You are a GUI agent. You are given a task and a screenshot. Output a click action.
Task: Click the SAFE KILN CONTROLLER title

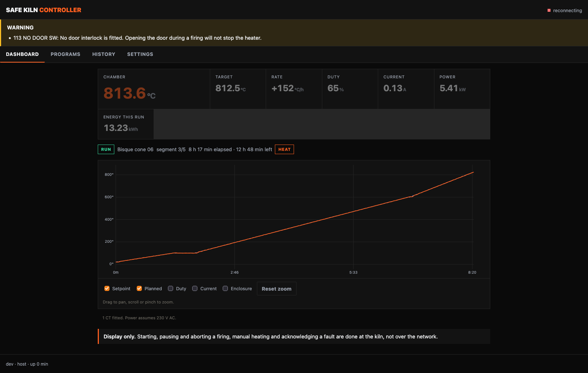click(43, 10)
